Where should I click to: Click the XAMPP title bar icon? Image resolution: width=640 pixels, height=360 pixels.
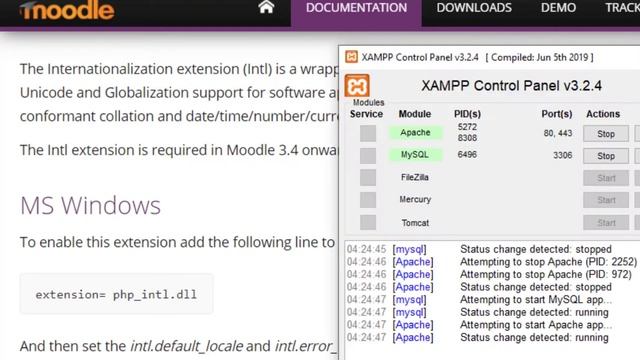[351, 57]
